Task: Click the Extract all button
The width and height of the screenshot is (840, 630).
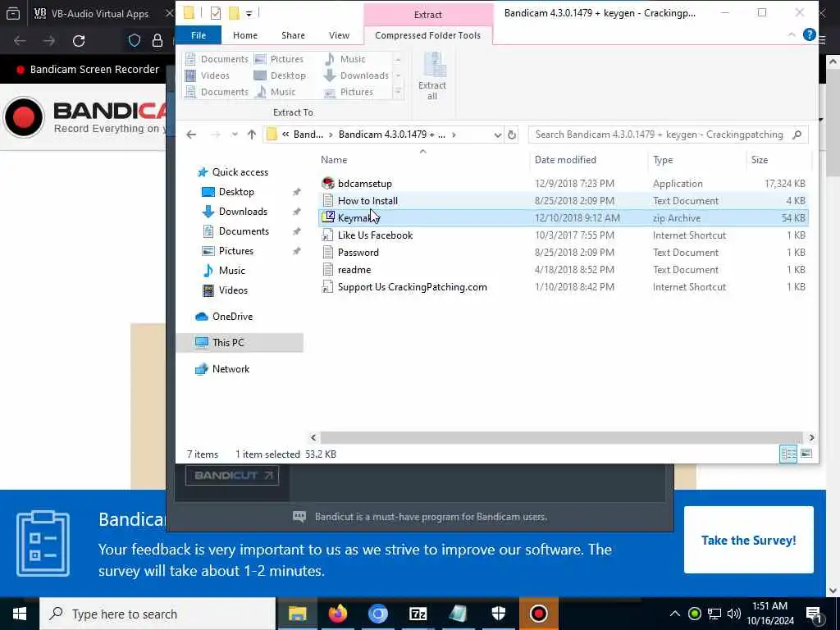Action: (x=432, y=76)
